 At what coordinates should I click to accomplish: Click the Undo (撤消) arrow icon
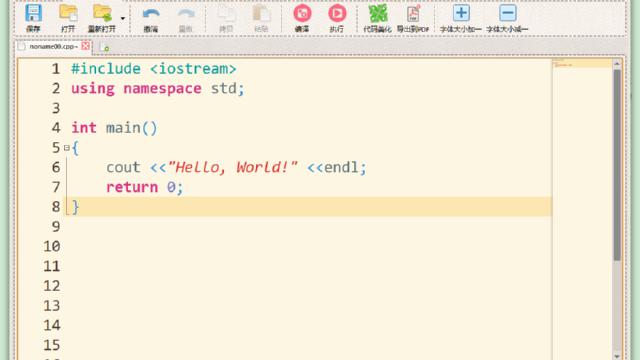(x=151, y=14)
